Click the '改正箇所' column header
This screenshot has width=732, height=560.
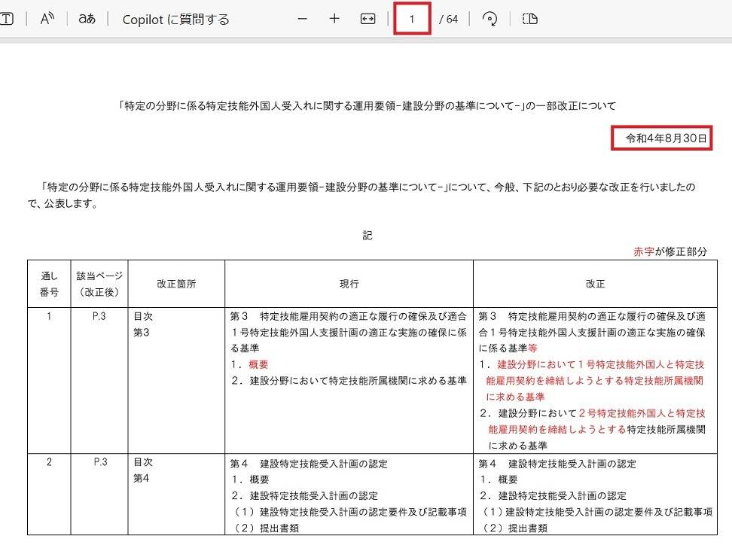(x=176, y=284)
